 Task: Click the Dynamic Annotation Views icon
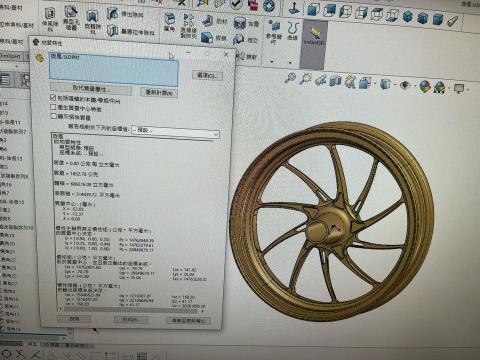tap(350, 82)
